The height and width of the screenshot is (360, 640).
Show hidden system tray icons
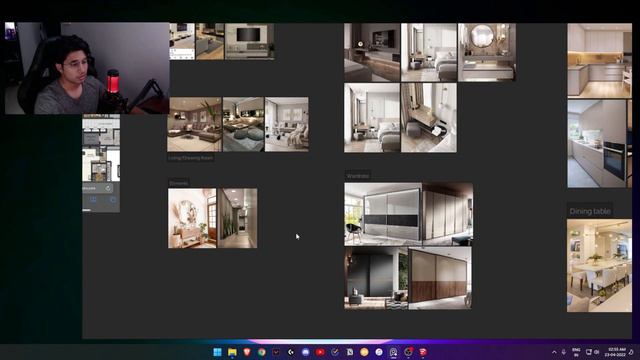(x=554, y=352)
